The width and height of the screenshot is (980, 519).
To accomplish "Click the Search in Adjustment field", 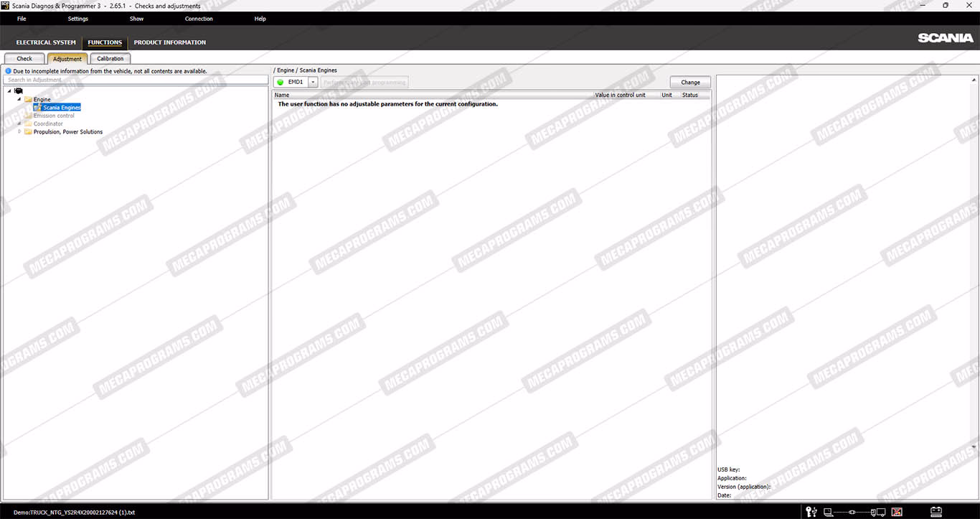I will coord(136,80).
